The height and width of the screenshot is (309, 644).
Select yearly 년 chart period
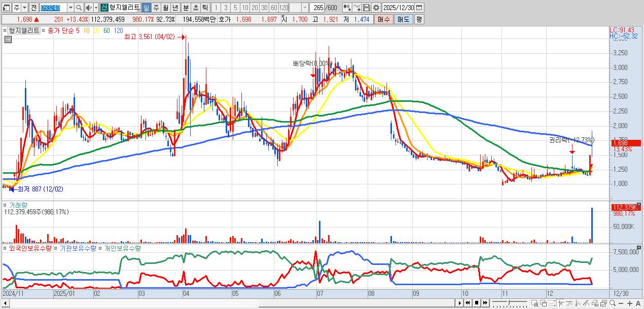coord(174,8)
